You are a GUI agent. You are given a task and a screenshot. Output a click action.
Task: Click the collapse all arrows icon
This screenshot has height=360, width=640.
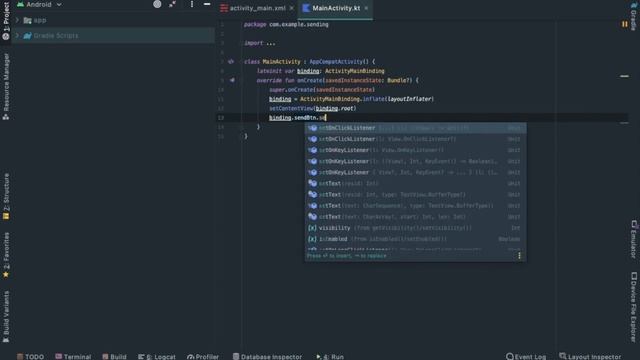click(x=173, y=4)
